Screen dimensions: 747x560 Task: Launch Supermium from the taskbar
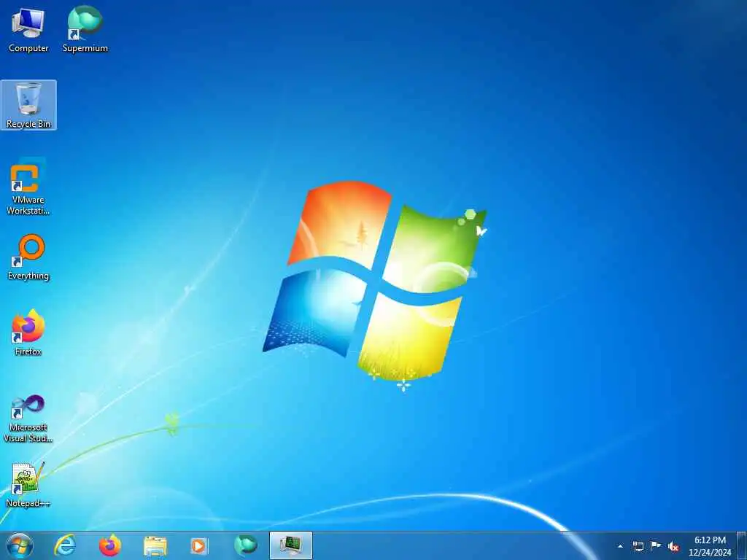click(245, 545)
